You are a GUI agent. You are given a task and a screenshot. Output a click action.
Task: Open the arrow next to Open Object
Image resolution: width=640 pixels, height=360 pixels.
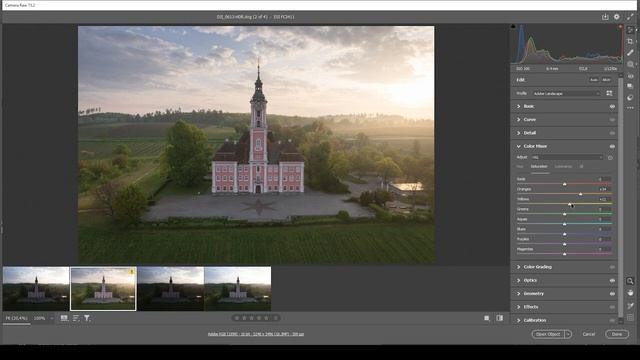click(568, 334)
